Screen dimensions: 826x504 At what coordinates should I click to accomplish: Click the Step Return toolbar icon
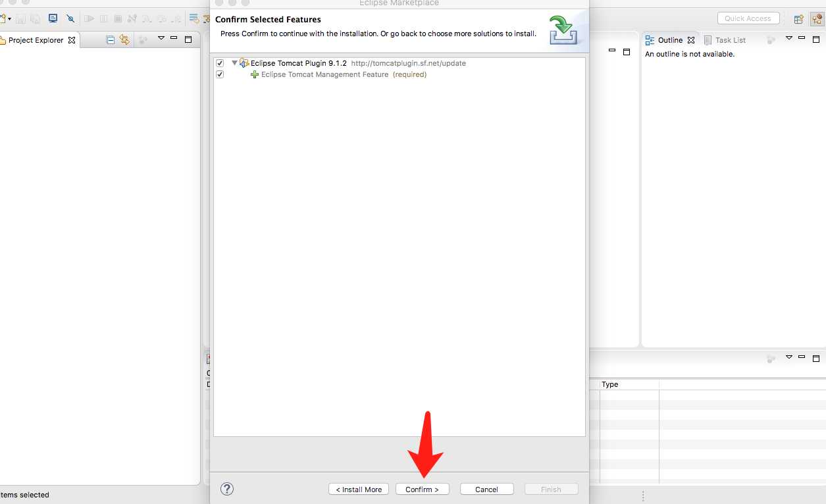pyautogui.click(x=176, y=18)
